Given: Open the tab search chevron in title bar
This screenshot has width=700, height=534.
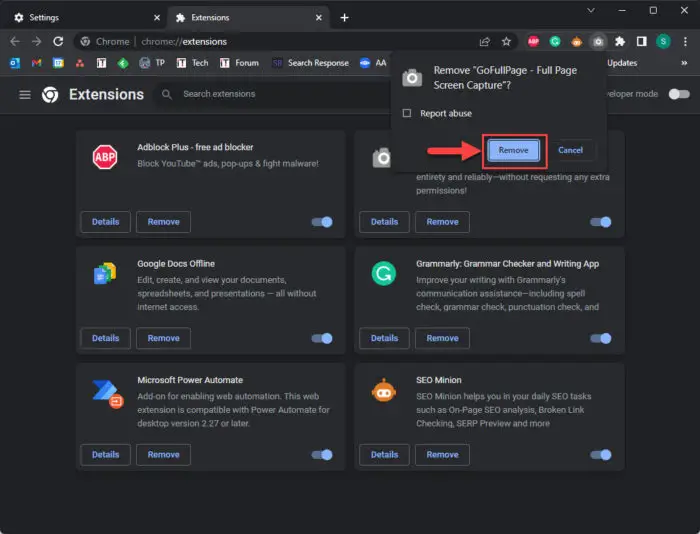Looking at the screenshot, I should click(x=591, y=10).
